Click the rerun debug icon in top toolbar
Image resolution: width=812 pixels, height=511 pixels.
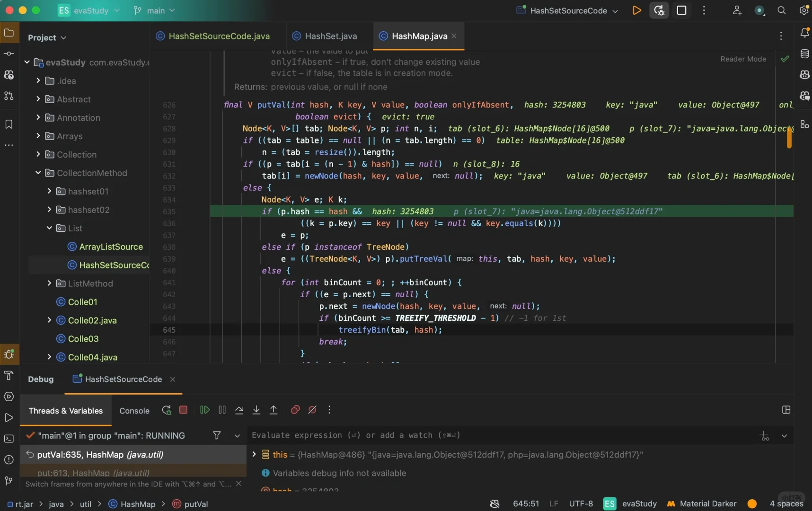coord(659,10)
